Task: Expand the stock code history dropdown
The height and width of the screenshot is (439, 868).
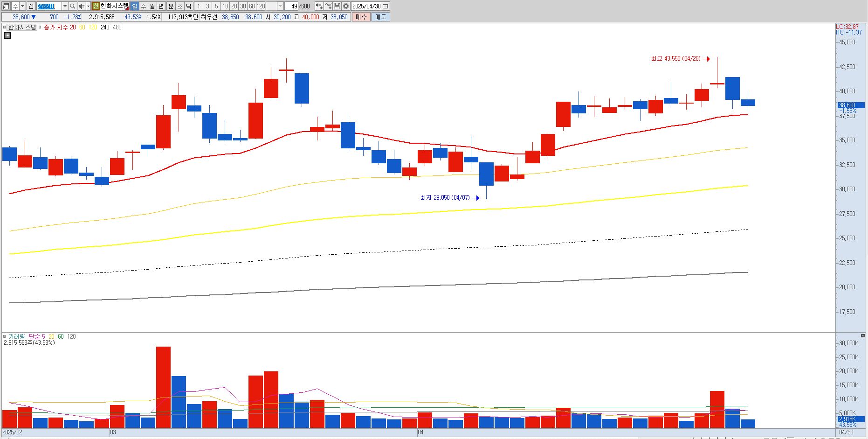Action: click(x=65, y=6)
